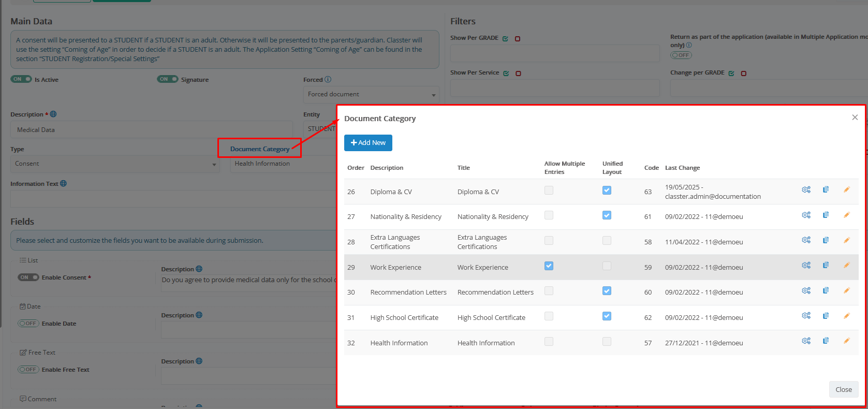The height and width of the screenshot is (409, 868).
Task: Open the Forced document dropdown
Action: 371,95
